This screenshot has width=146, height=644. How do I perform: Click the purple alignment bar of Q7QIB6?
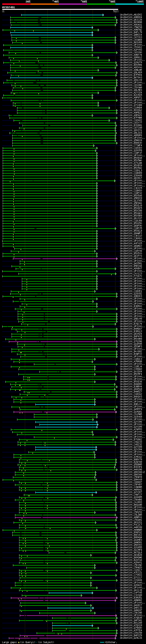pyautogui.click(x=63, y=342)
